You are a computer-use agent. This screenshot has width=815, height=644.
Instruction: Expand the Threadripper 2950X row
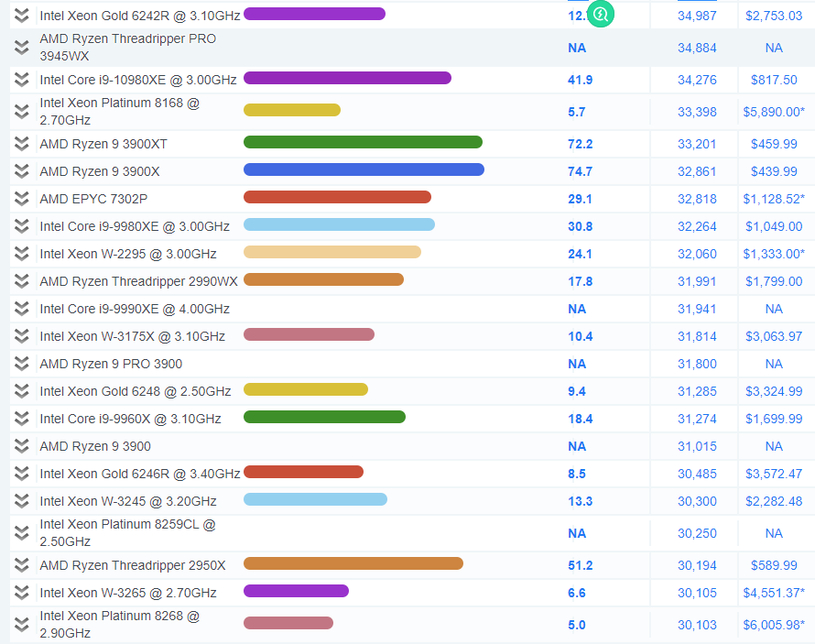click(x=21, y=565)
